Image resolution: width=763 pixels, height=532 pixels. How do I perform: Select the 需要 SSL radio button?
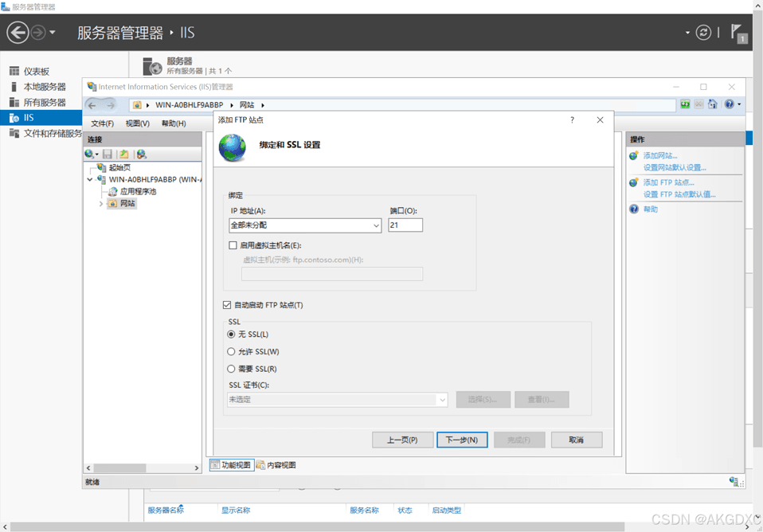(232, 370)
